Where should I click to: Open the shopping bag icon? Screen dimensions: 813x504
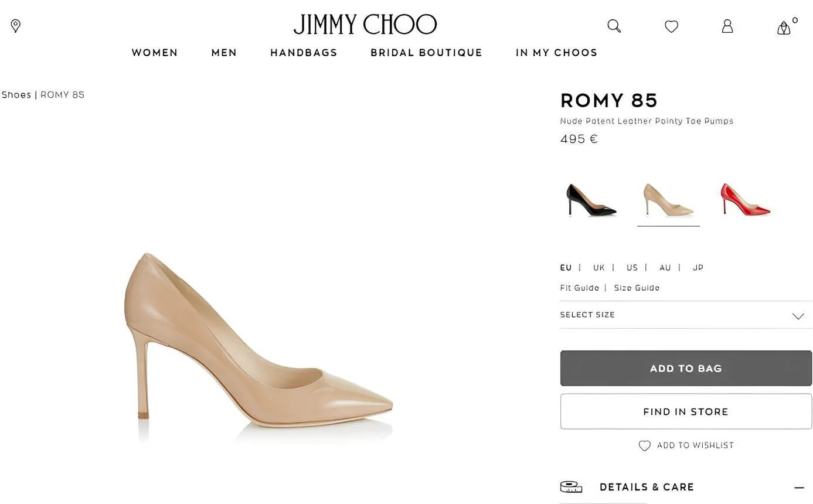(x=784, y=28)
